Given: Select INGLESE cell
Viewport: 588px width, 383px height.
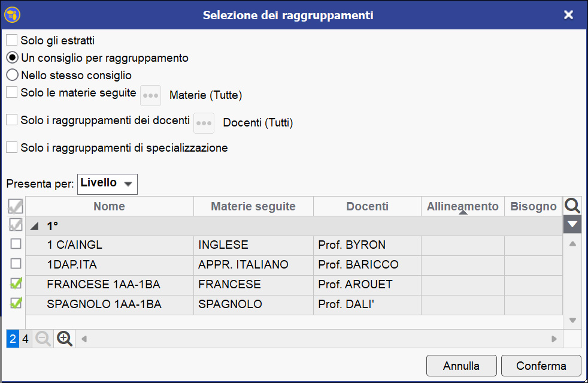Looking at the screenshot, I should pyautogui.click(x=253, y=245).
